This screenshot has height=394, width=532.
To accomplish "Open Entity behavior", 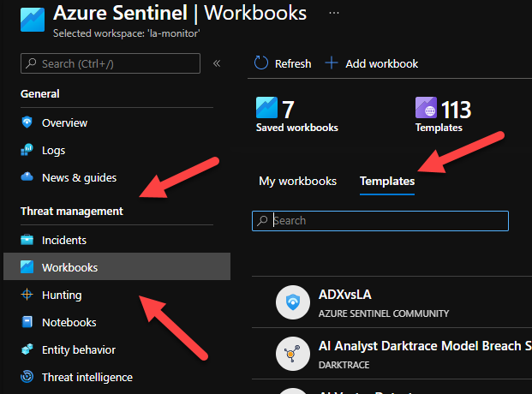I will click(x=79, y=349).
